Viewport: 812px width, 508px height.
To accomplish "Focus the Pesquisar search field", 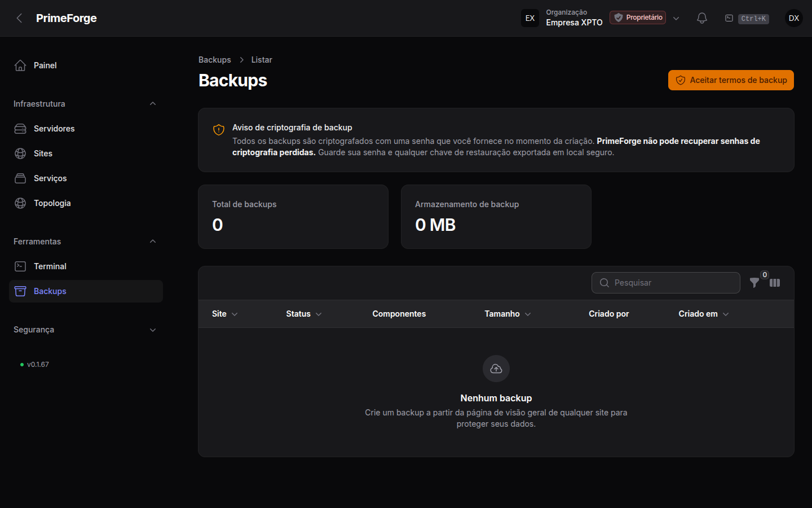I will point(666,283).
